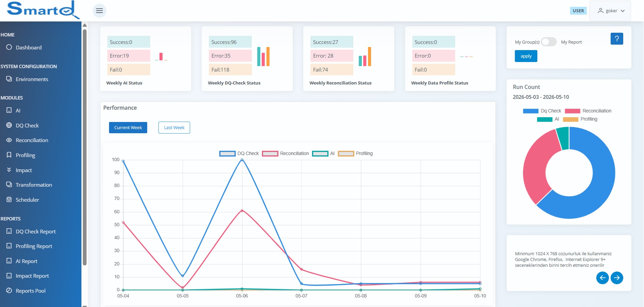Open Environments from the sidebar
The height and width of the screenshot is (307, 644).
(x=32, y=79)
